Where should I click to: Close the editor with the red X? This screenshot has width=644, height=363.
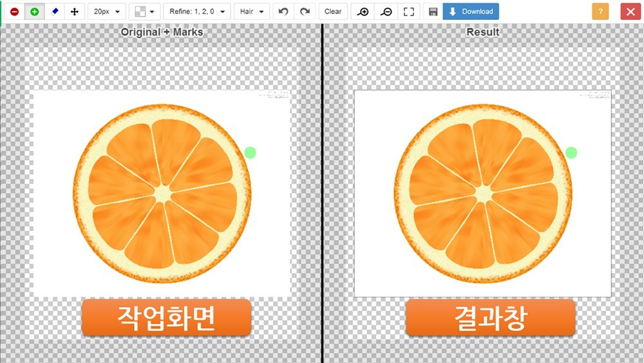coord(631,12)
